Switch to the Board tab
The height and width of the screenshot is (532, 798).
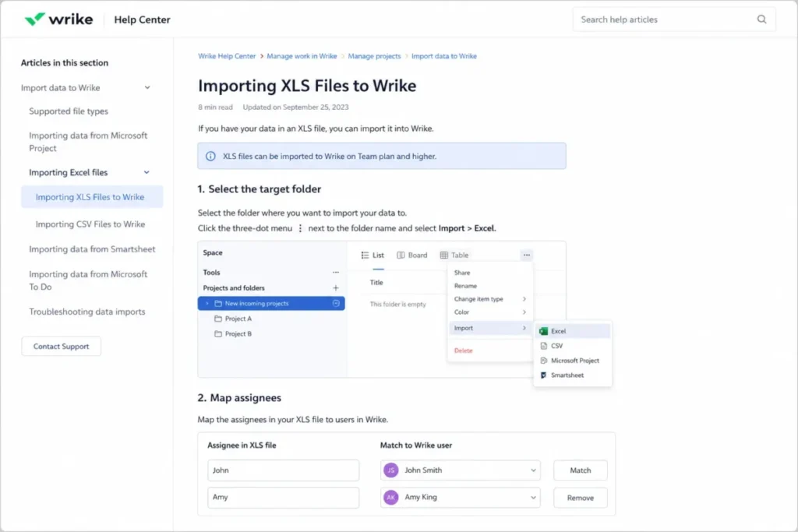(412, 255)
